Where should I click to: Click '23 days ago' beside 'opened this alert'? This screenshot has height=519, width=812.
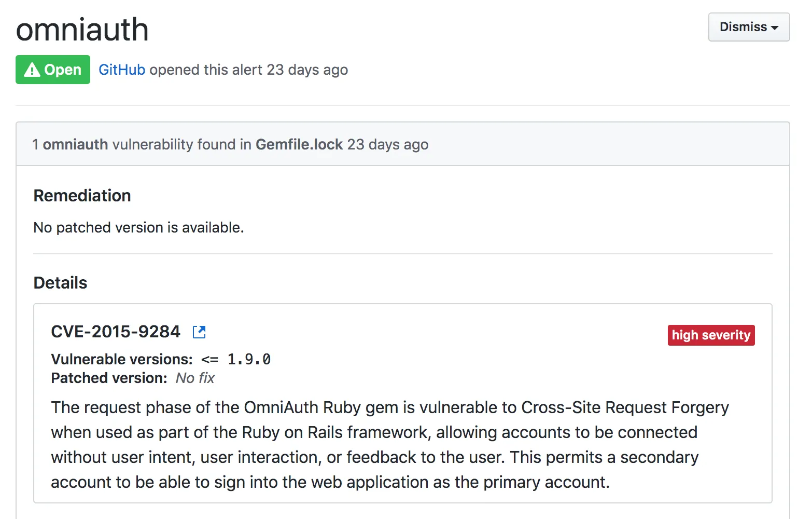point(307,70)
